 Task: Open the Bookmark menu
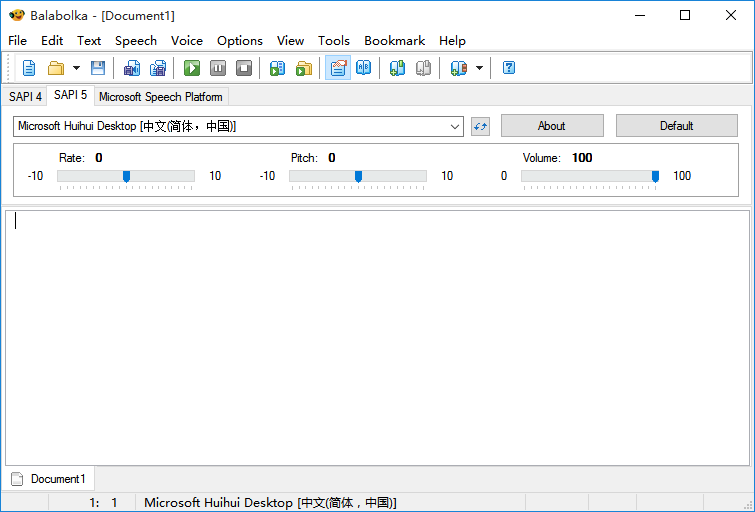coord(394,41)
